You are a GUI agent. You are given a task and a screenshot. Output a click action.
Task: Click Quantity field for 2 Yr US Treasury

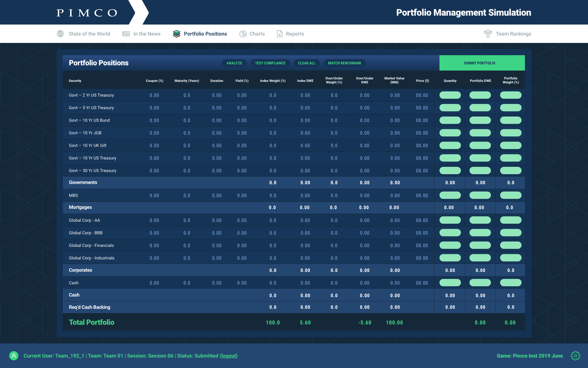coord(450,95)
